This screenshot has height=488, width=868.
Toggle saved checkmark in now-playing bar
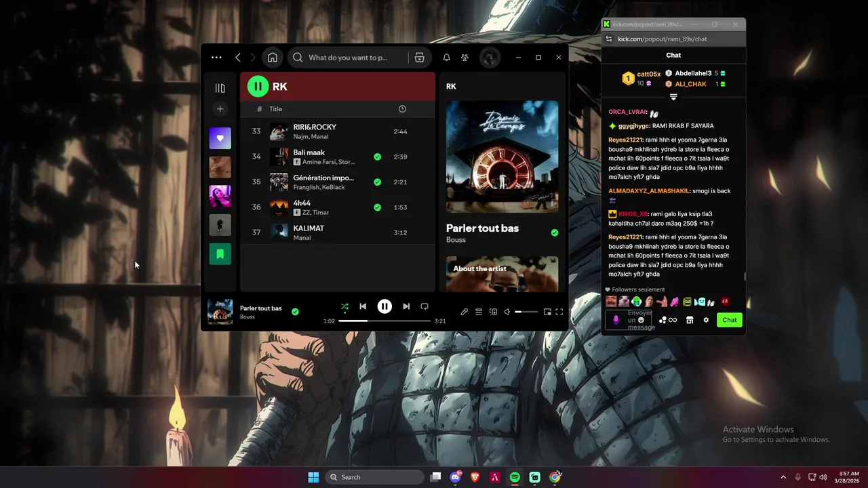tap(295, 312)
